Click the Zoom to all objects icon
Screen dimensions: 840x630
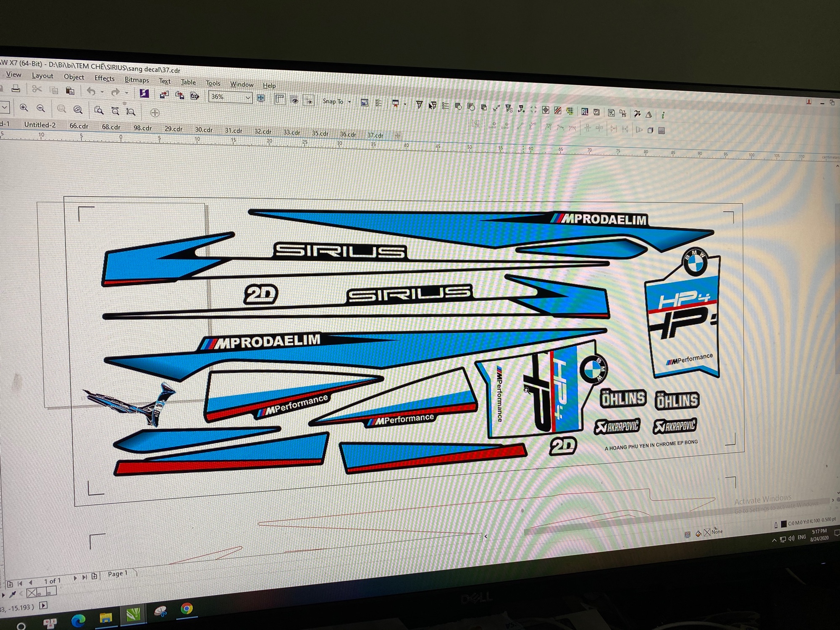click(x=78, y=110)
